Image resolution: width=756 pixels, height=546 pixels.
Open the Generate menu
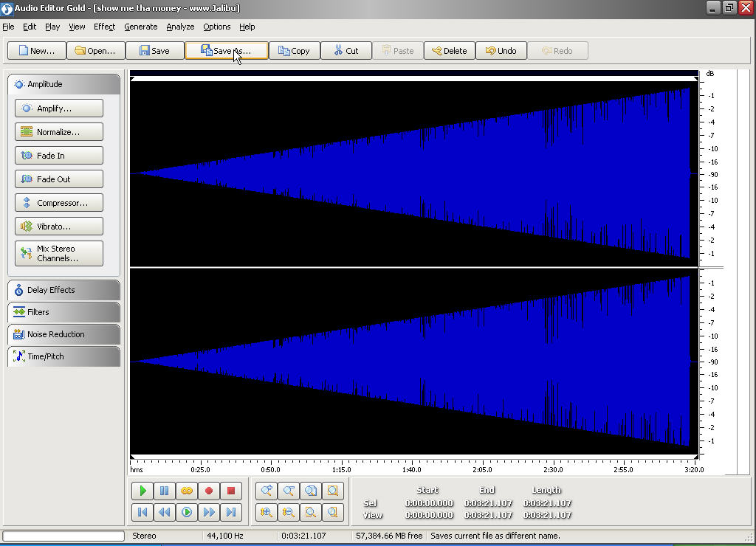pos(140,27)
